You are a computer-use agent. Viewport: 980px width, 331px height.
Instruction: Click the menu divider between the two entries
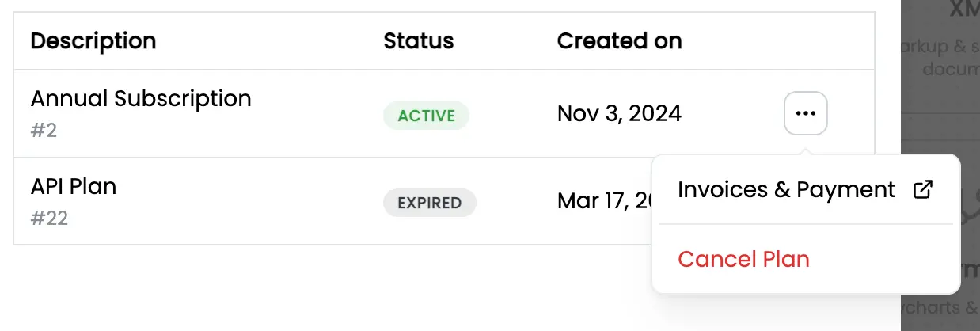pyautogui.click(x=805, y=224)
